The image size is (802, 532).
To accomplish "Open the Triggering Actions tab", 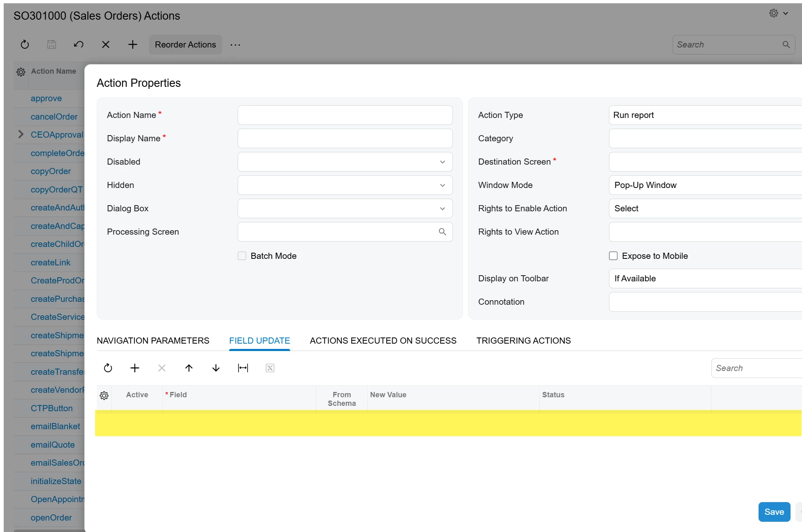I will [x=523, y=341].
